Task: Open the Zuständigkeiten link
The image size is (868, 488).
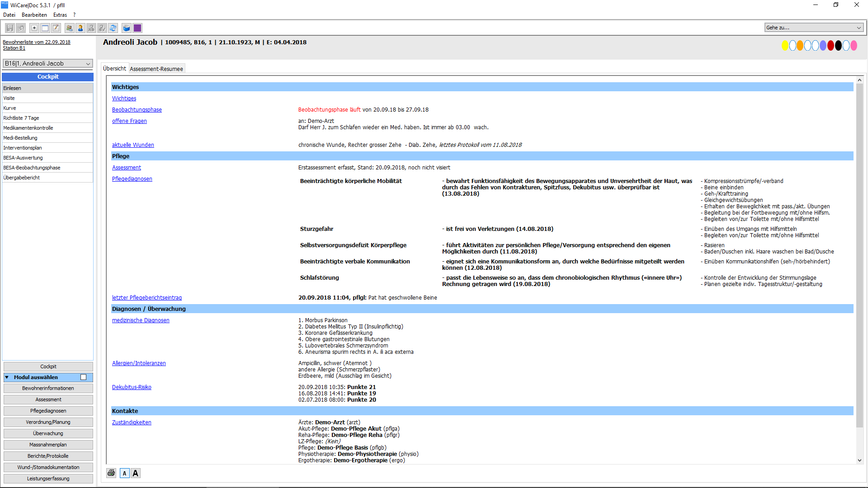Action: pos(132,422)
